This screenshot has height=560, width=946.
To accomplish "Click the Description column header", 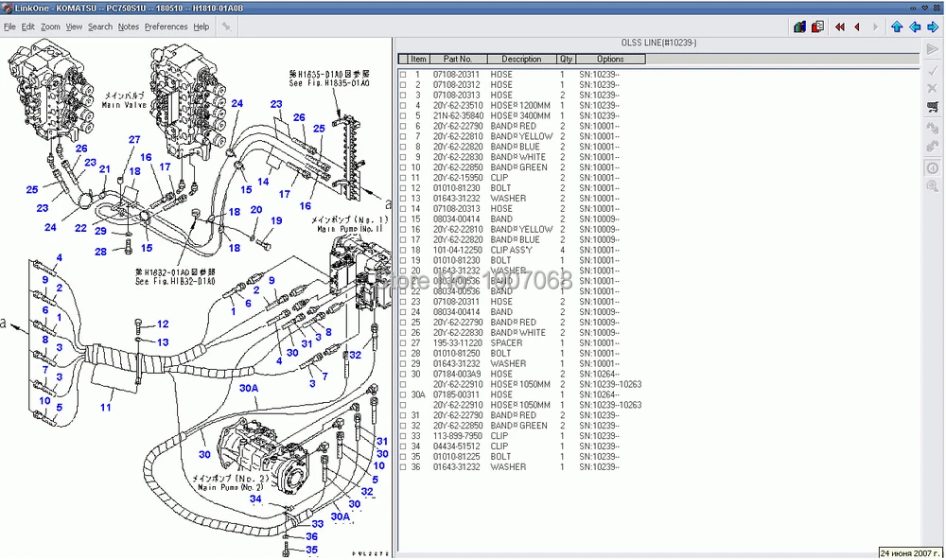I will pyautogui.click(x=522, y=60).
